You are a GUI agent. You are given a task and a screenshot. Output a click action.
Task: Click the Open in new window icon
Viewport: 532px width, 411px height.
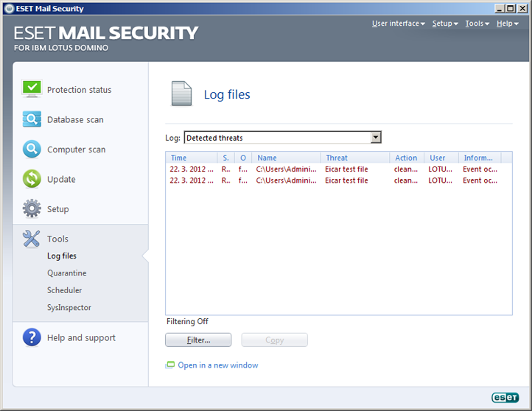click(x=170, y=365)
